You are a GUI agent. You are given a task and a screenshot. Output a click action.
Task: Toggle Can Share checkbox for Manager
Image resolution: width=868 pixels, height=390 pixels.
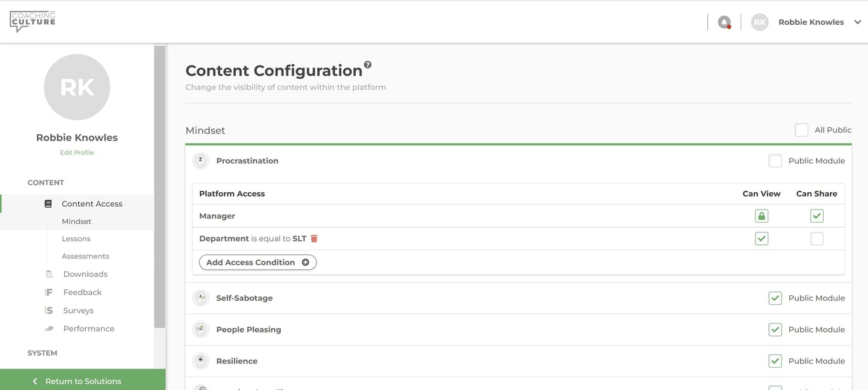817,216
